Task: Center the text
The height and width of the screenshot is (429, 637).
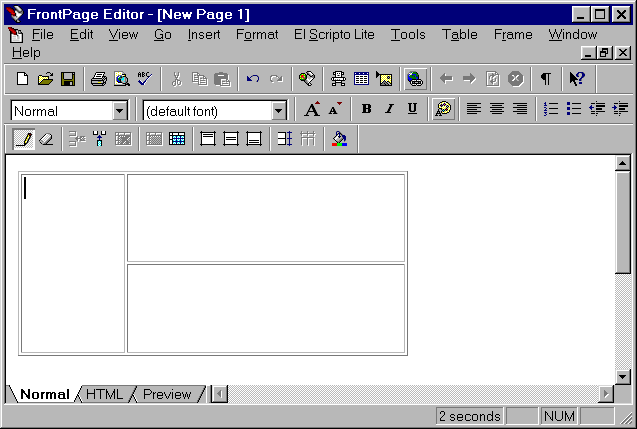Action: click(x=497, y=109)
